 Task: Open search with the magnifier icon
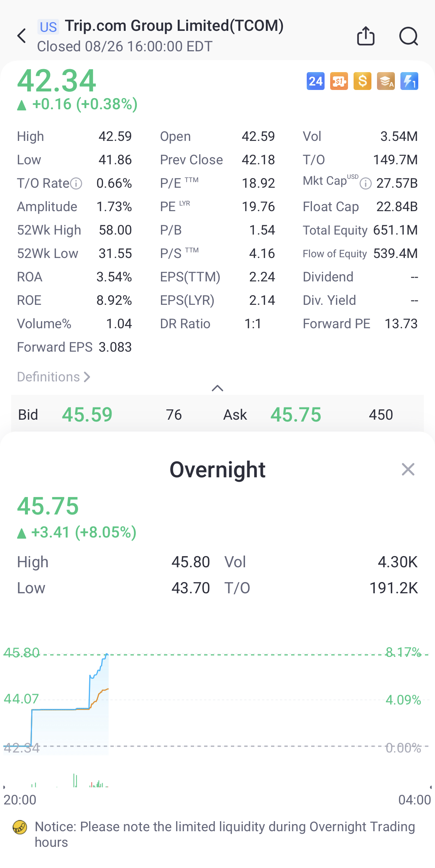408,36
